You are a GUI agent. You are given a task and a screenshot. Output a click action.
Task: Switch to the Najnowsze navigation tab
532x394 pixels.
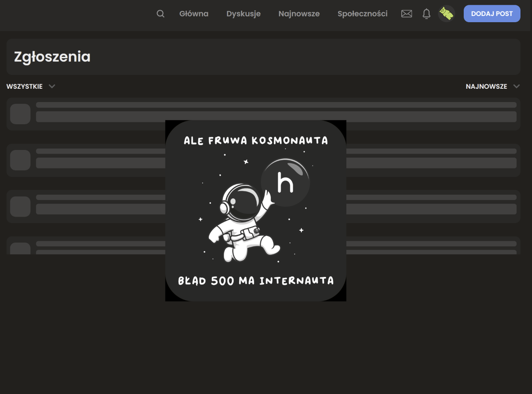pos(299,14)
